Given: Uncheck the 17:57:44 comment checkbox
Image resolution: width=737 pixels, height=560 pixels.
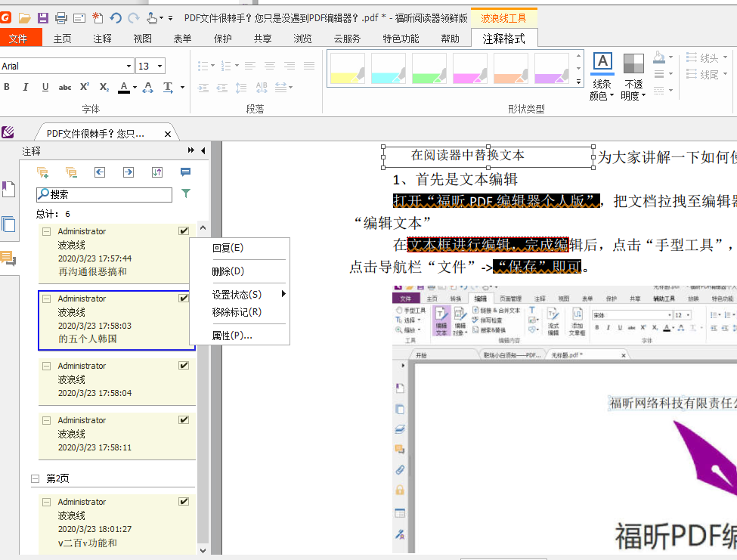Looking at the screenshot, I should coord(184,230).
